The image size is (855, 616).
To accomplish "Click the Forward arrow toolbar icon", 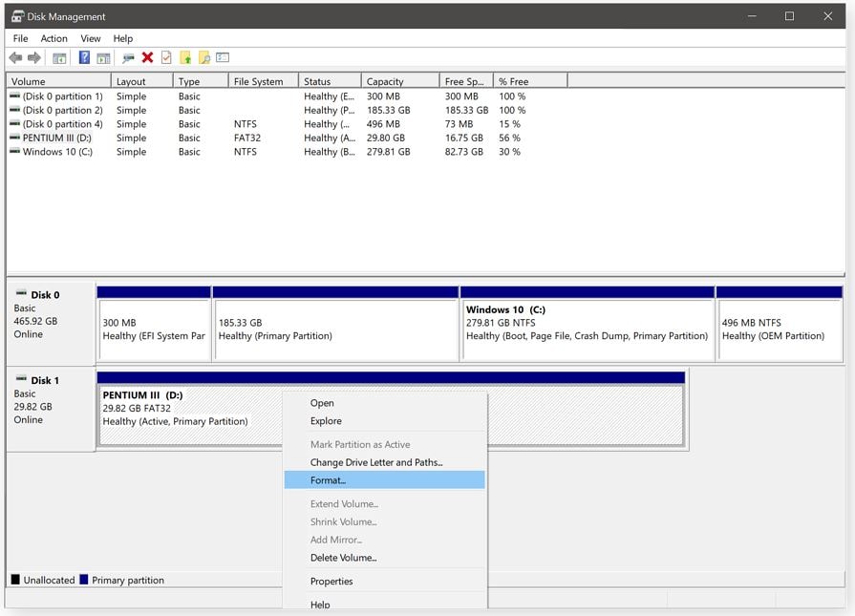I will click(x=34, y=58).
